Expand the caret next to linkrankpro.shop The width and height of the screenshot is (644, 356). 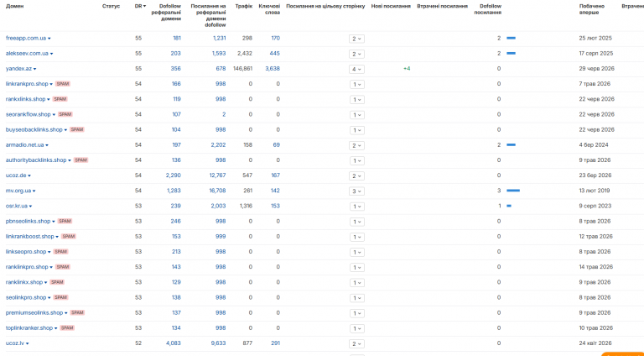(51, 84)
